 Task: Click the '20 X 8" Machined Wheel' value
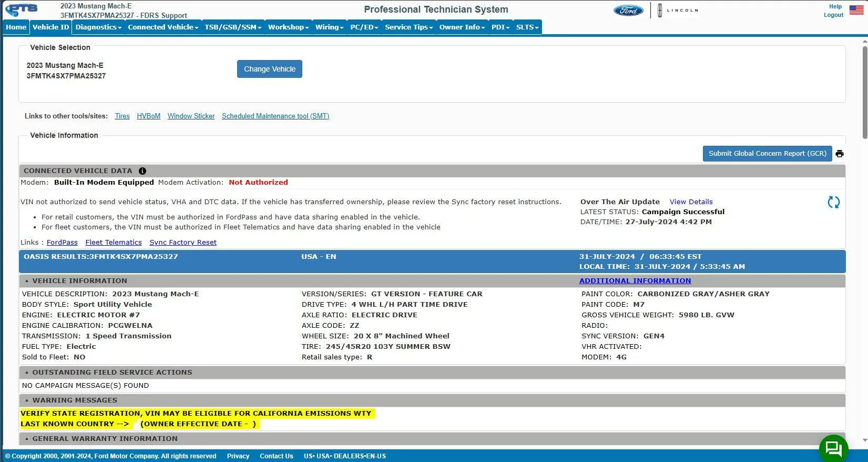point(402,336)
